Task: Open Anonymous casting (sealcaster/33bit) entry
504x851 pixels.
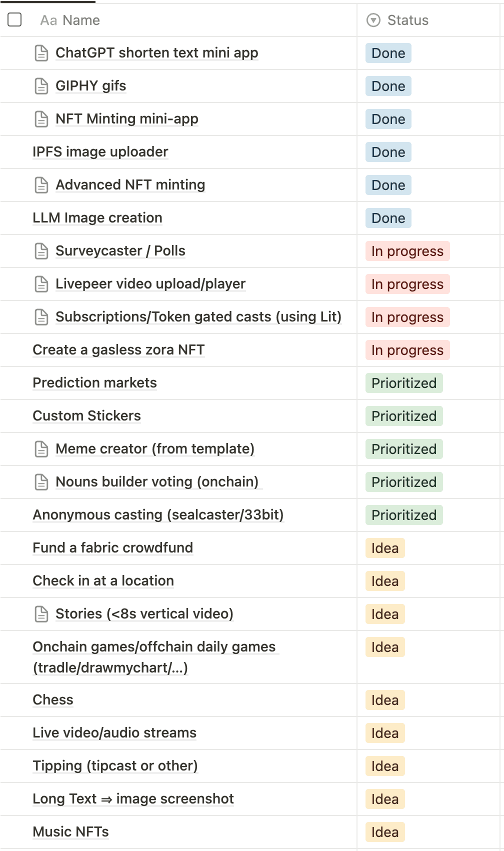Action: (x=158, y=515)
